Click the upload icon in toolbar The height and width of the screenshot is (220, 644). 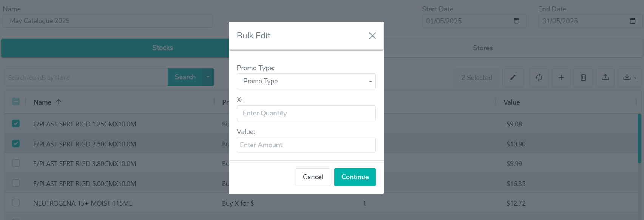pyautogui.click(x=605, y=78)
